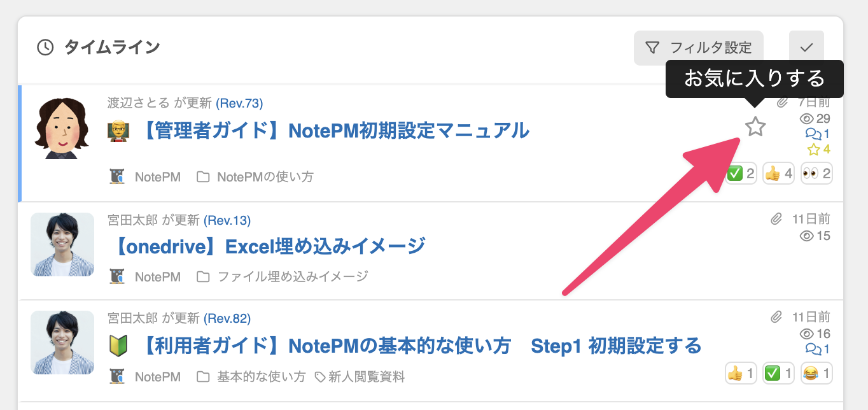Open the NotePMの使い方 folder
This screenshot has height=410, width=868.
[265, 177]
